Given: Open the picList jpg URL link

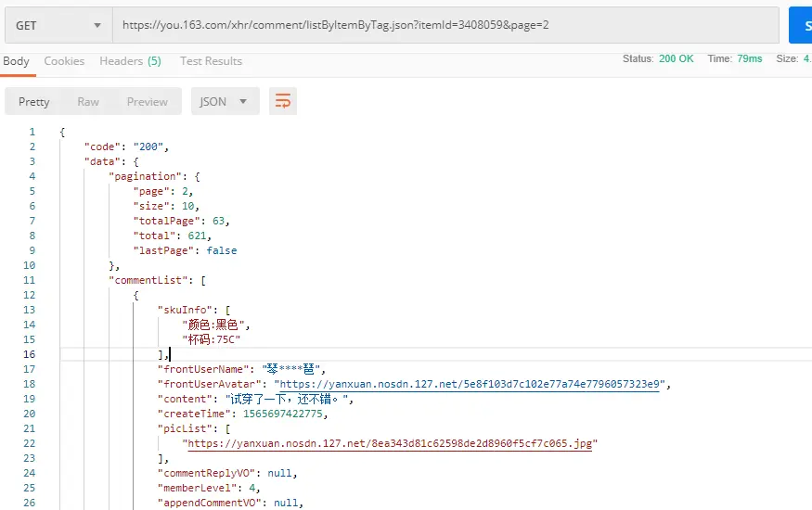Looking at the screenshot, I should click(390, 444).
